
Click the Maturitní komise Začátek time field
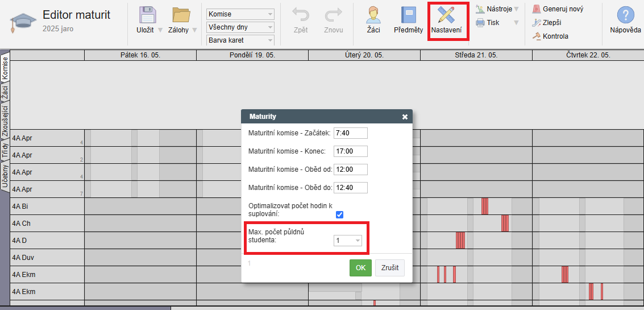350,133
